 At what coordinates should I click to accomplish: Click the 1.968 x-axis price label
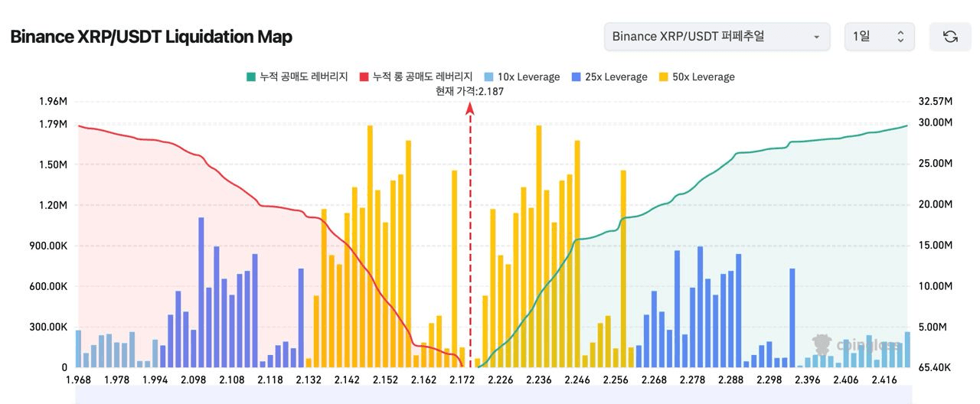coord(78,380)
